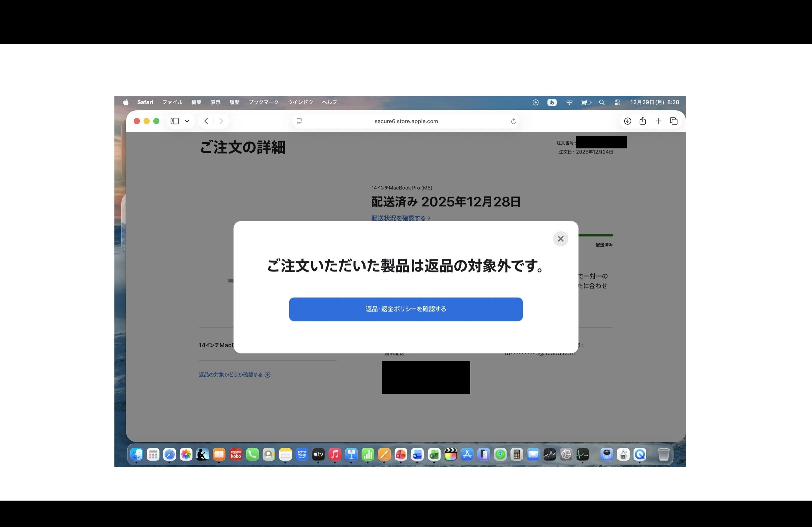This screenshot has width=812, height=527.
Task: Launch Microsoft Excel from Dock
Action: point(434,454)
